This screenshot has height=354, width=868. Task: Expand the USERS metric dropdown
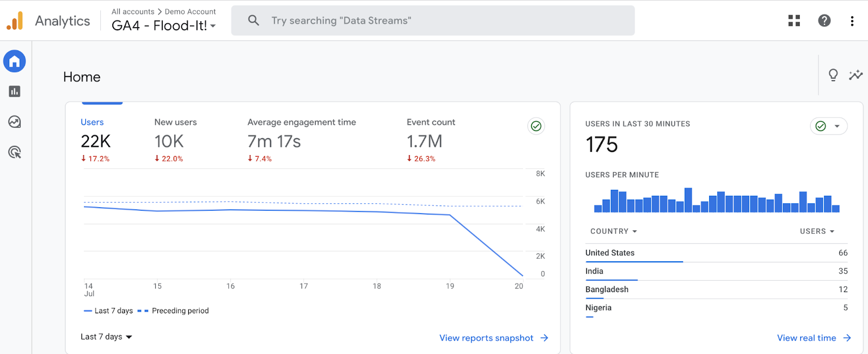[816, 231]
